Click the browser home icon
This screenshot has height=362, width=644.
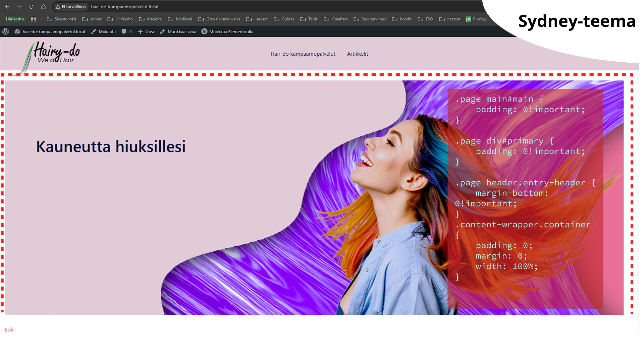click(x=43, y=7)
